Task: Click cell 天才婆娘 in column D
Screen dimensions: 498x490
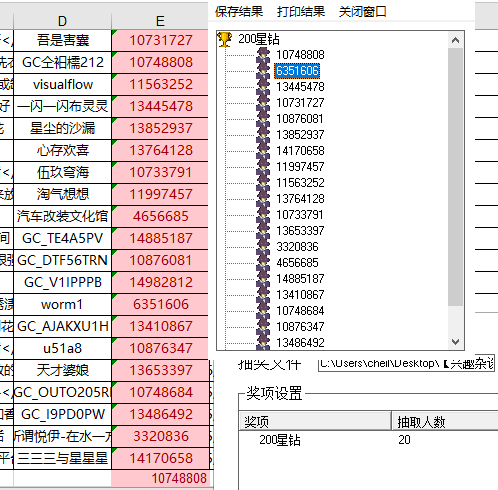Action: tap(62, 370)
